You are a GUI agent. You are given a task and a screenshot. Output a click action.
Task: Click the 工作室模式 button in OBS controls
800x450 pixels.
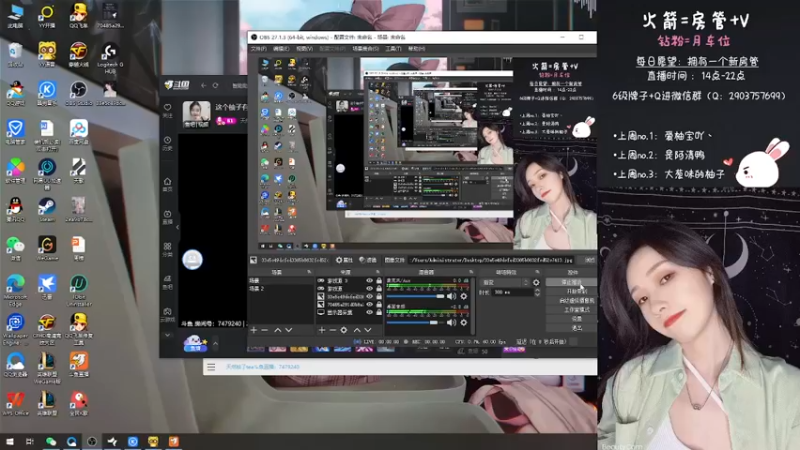tap(571, 310)
